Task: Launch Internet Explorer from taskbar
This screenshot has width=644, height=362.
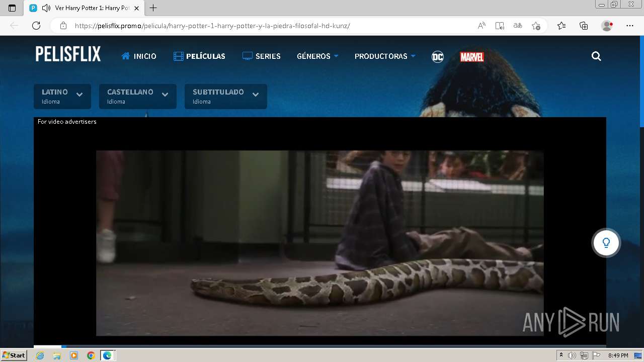Action: 40,355
